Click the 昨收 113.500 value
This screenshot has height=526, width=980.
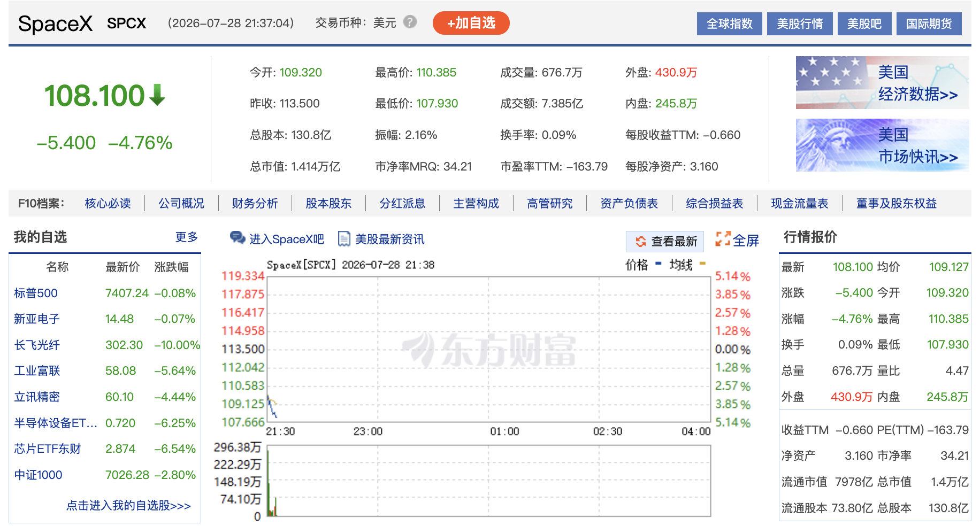(300, 103)
